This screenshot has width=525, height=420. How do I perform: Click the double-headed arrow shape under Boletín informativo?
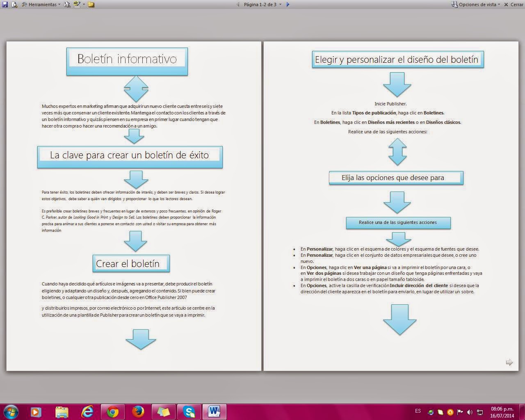[136, 89]
